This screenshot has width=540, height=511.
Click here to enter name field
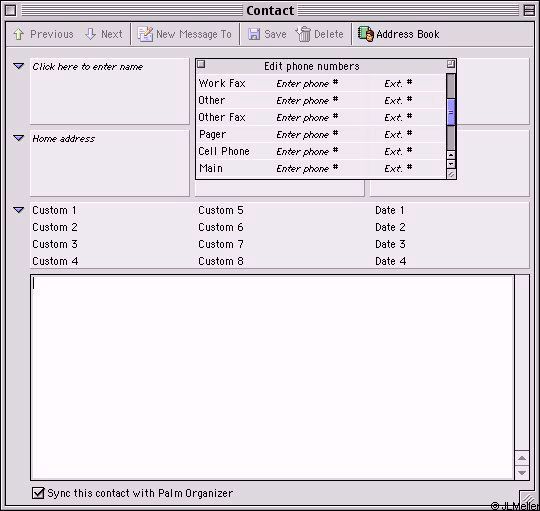(110, 91)
